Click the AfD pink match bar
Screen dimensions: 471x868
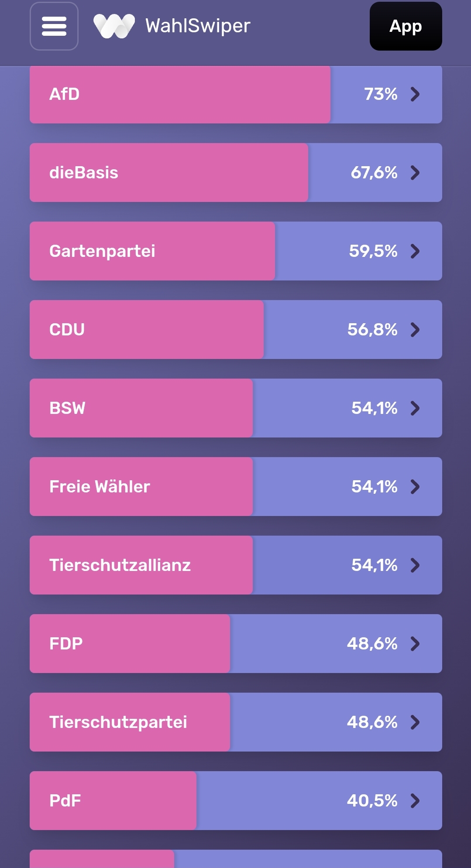click(x=180, y=94)
